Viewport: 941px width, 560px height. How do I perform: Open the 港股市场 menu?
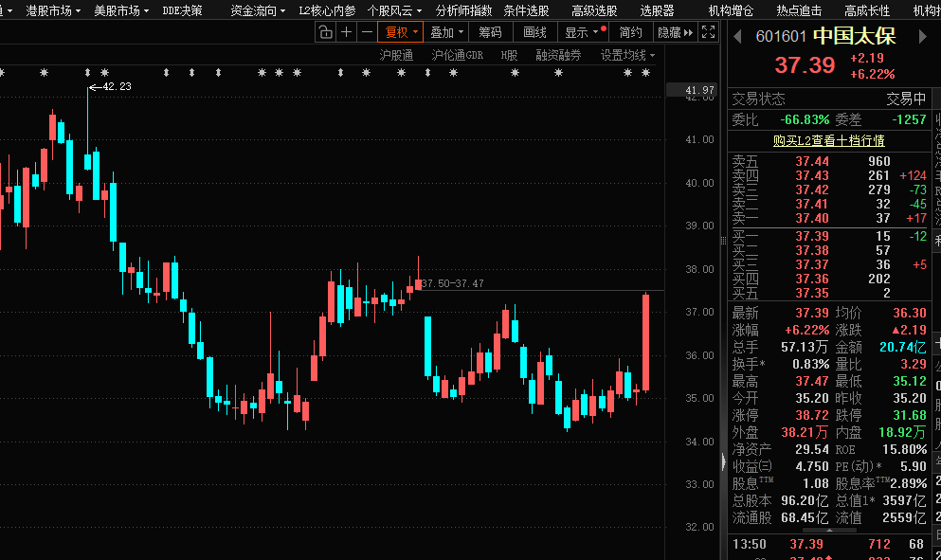tap(53, 10)
